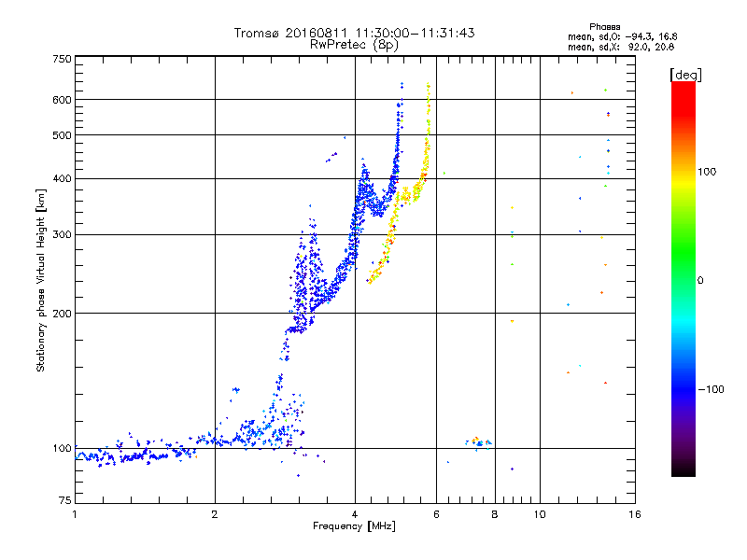Click the y-axis tick label '200'
Screen dimensions: 747x560
(63, 314)
